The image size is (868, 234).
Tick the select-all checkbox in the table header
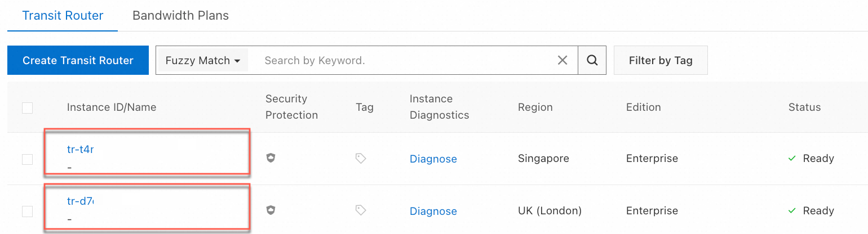coord(27,107)
